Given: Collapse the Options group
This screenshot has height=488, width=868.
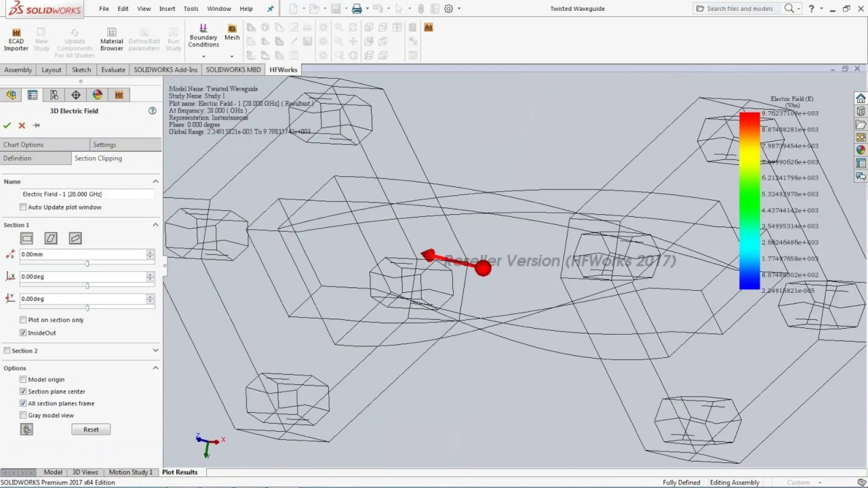Looking at the screenshot, I should pos(155,368).
